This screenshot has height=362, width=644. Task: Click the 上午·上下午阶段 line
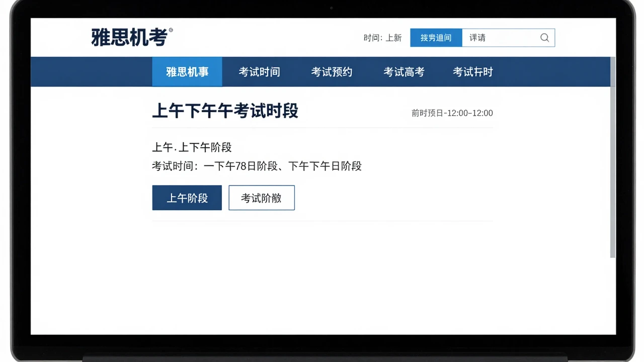click(x=192, y=147)
